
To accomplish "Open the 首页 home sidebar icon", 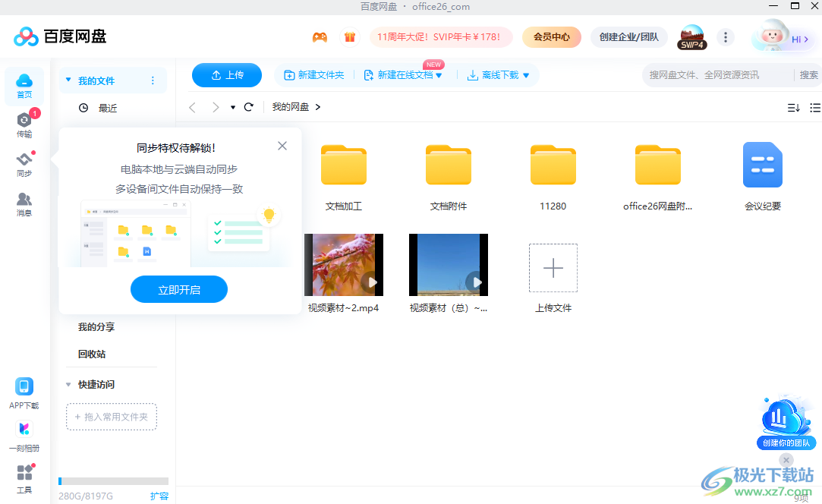I will [x=24, y=86].
